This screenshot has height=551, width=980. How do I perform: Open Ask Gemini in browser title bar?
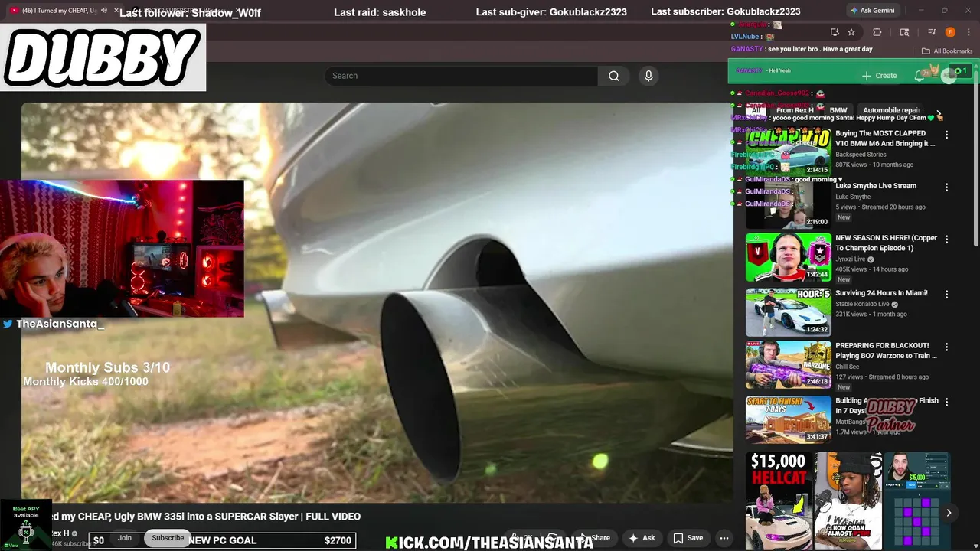pos(872,10)
